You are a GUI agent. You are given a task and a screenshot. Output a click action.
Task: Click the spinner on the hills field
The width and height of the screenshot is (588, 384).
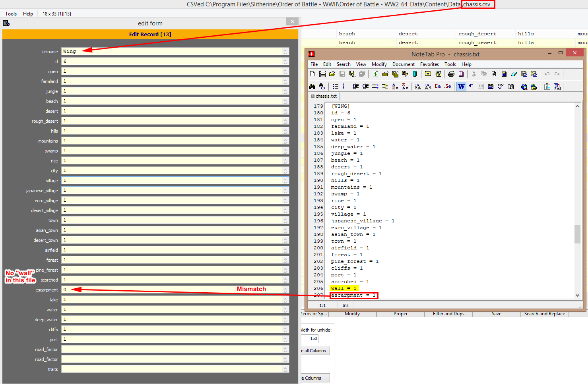click(x=285, y=131)
